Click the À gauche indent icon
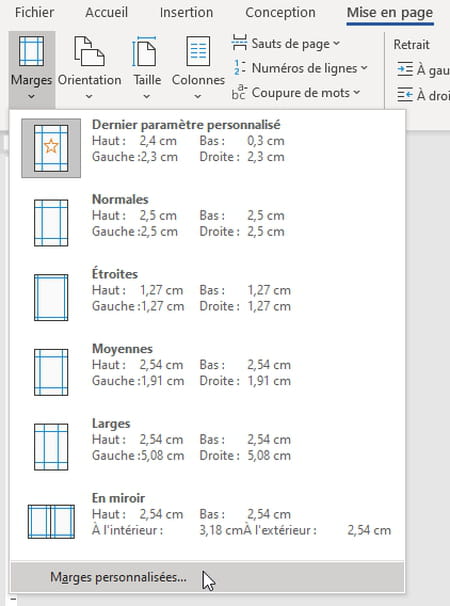The width and height of the screenshot is (450, 606). (405, 69)
